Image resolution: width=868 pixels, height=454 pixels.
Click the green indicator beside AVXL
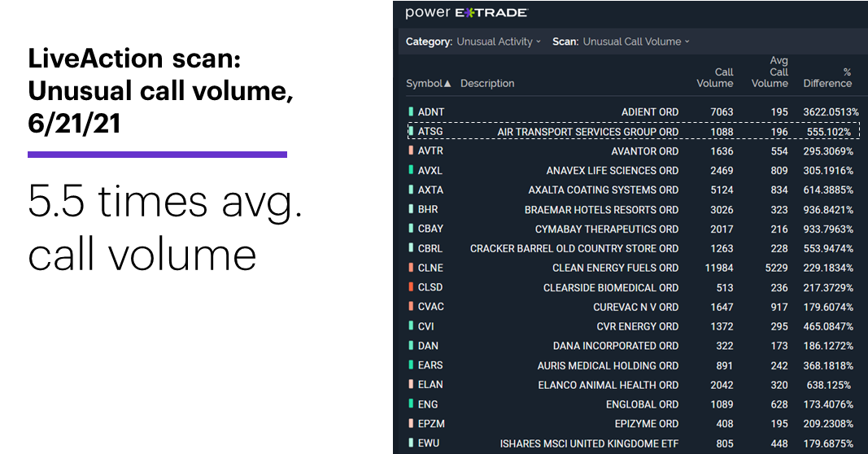point(411,170)
